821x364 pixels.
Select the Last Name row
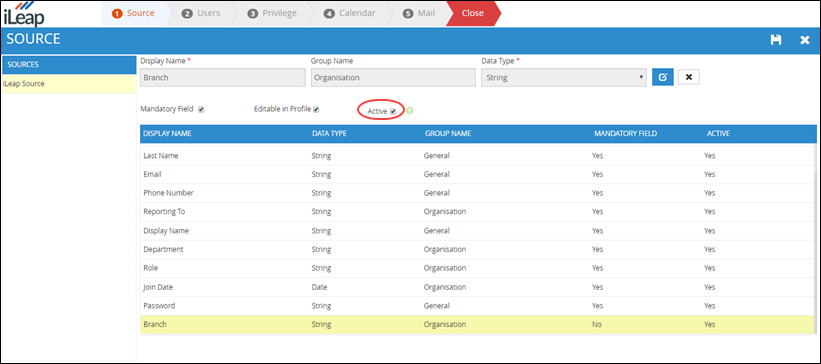point(476,156)
